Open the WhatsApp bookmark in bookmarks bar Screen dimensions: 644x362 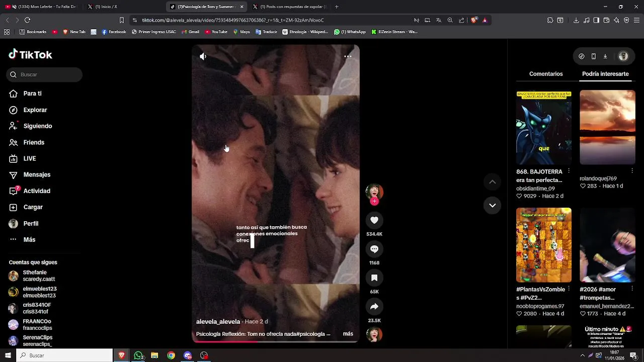pyautogui.click(x=350, y=32)
